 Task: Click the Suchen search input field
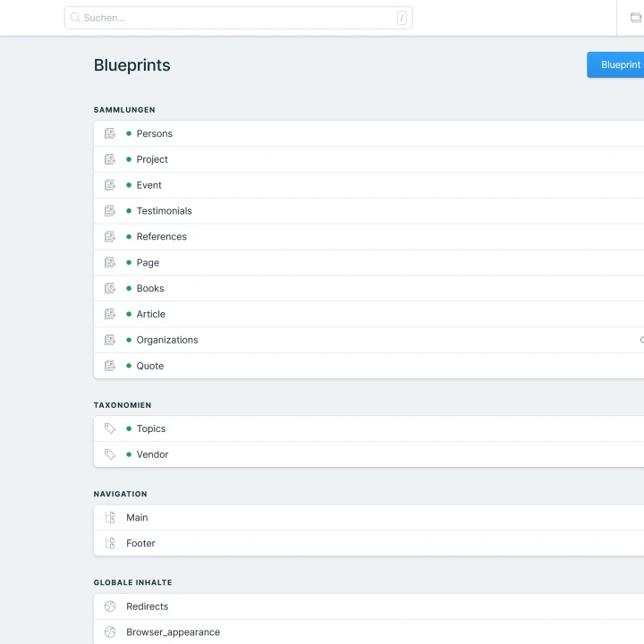point(238,18)
